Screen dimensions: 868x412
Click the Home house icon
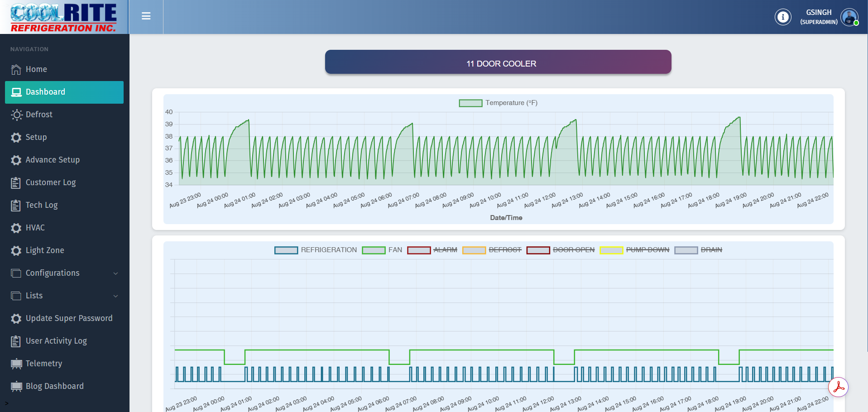(x=16, y=69)
